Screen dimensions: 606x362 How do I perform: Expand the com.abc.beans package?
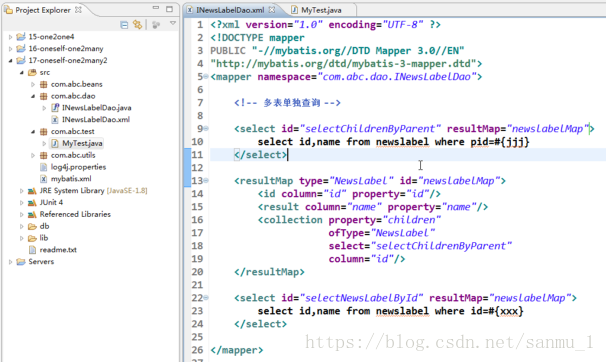[33, 84]
